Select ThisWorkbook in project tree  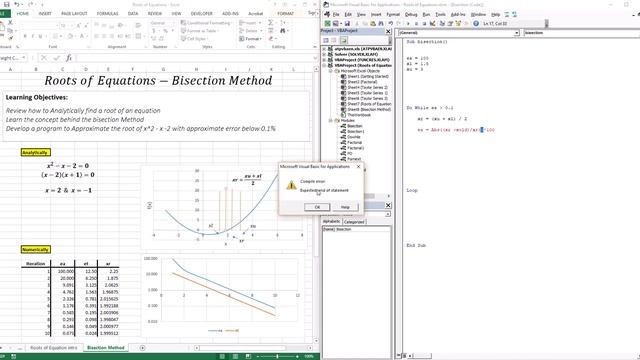(356, 115)
